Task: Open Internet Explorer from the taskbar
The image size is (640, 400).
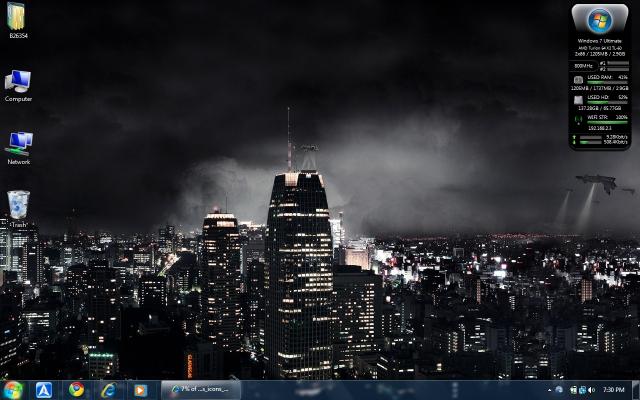Action: coord(109,390)
